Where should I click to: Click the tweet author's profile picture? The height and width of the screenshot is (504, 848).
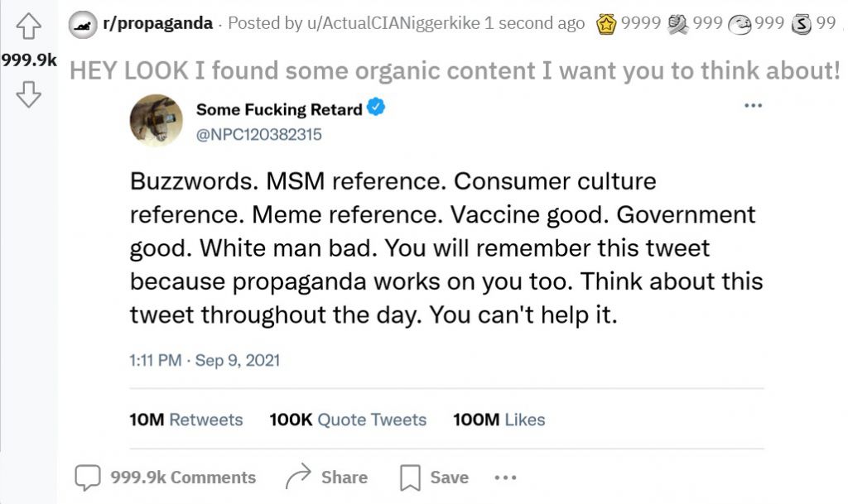(156, 121)
